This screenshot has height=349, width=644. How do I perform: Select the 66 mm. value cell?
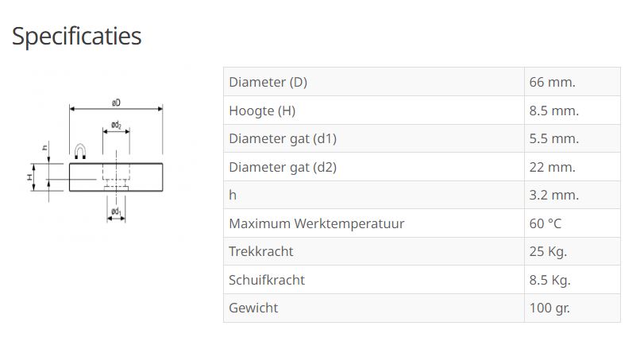552,82
